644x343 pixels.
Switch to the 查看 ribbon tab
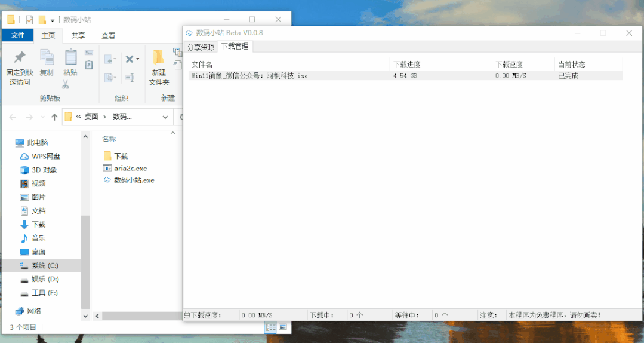[109, 36]
